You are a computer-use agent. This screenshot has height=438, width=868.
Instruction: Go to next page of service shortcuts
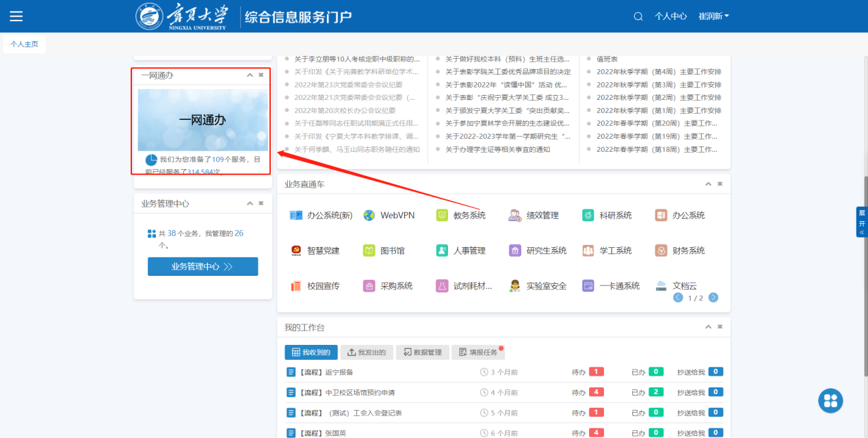[713, 298]
